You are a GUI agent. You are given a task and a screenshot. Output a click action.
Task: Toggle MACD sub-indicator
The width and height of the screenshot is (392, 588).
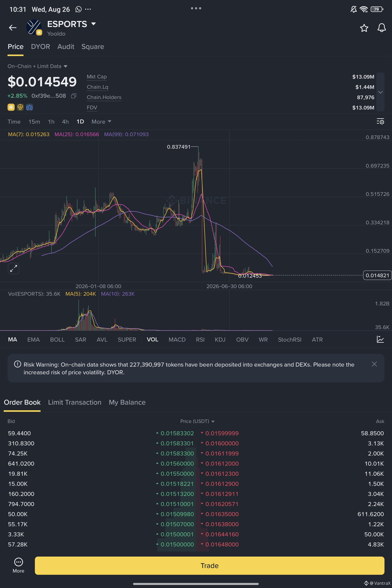177,340
